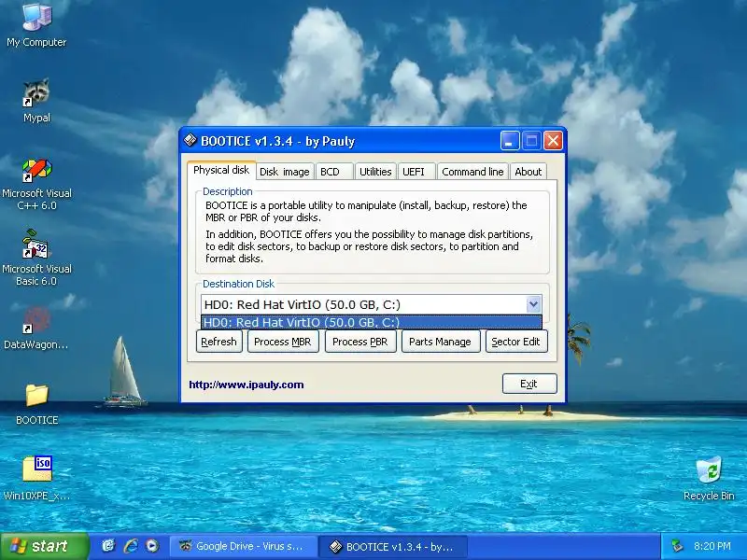This screenshot has width=747, height=560.
Task: Open Sector Edit
Action: click(x=516, y=342)
